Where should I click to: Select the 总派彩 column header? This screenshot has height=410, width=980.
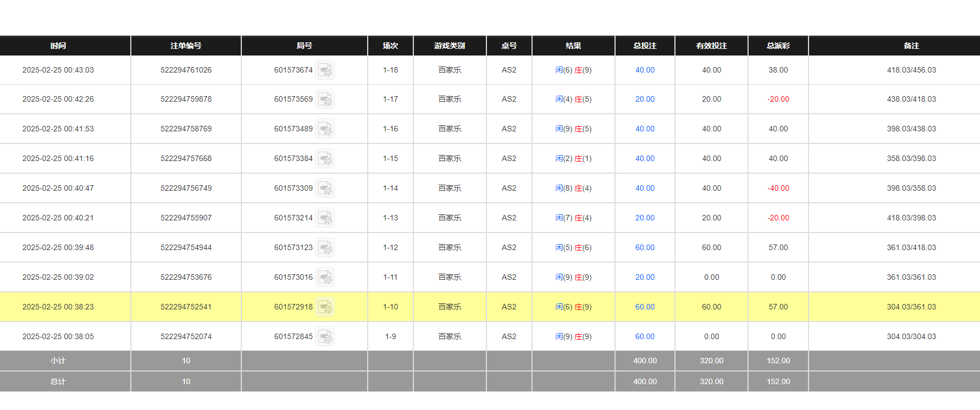(x=778, y=46)
